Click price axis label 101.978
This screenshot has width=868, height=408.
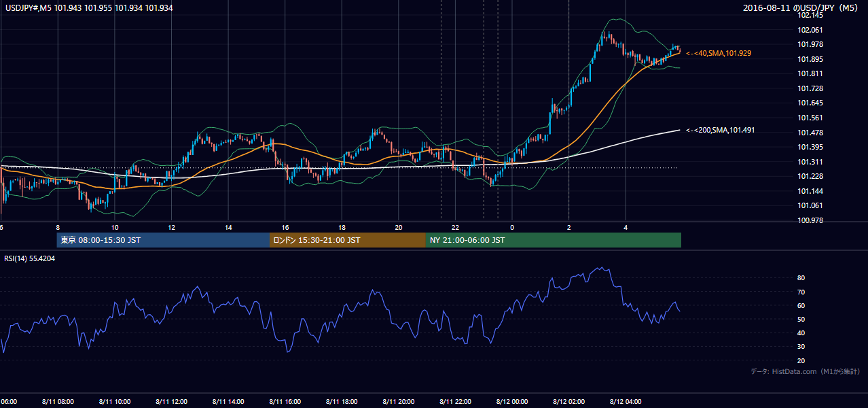[810, 44]
